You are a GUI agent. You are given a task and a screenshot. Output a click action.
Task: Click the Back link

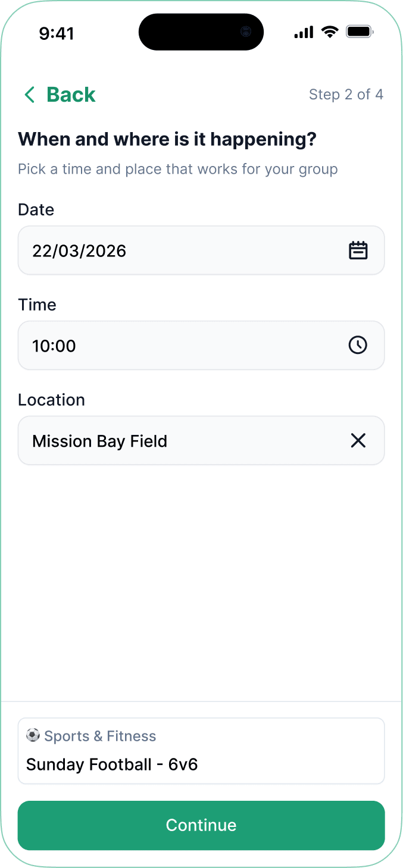(70, 94)
